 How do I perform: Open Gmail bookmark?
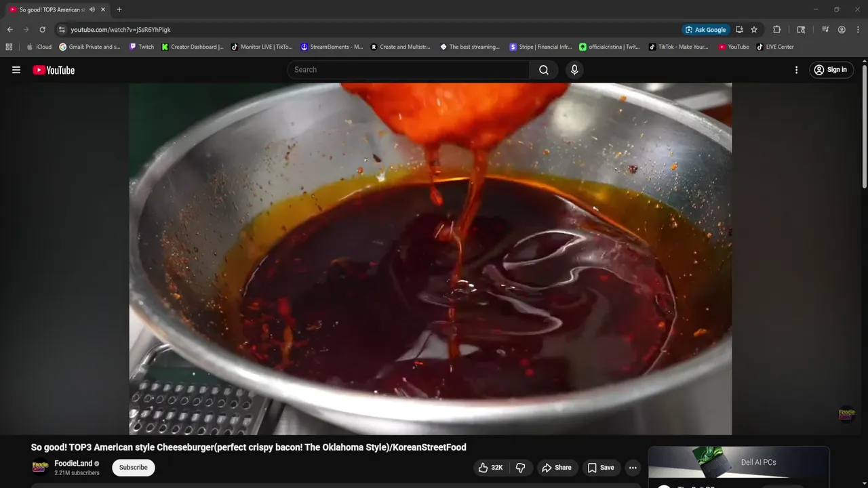[x=90, y=47]
